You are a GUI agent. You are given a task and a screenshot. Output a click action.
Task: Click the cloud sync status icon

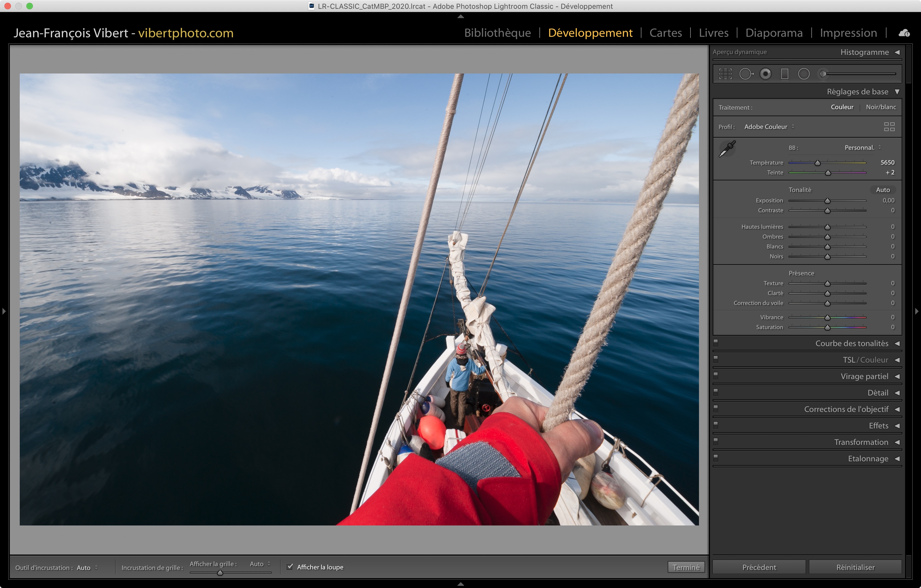pos(904,33)
